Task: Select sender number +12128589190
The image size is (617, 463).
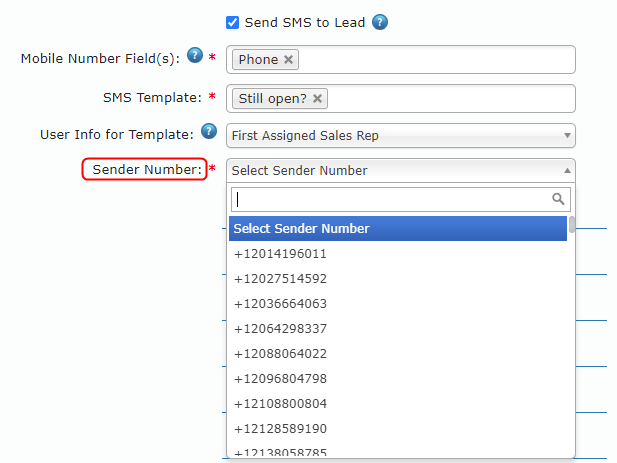Action: coord(398,428)
